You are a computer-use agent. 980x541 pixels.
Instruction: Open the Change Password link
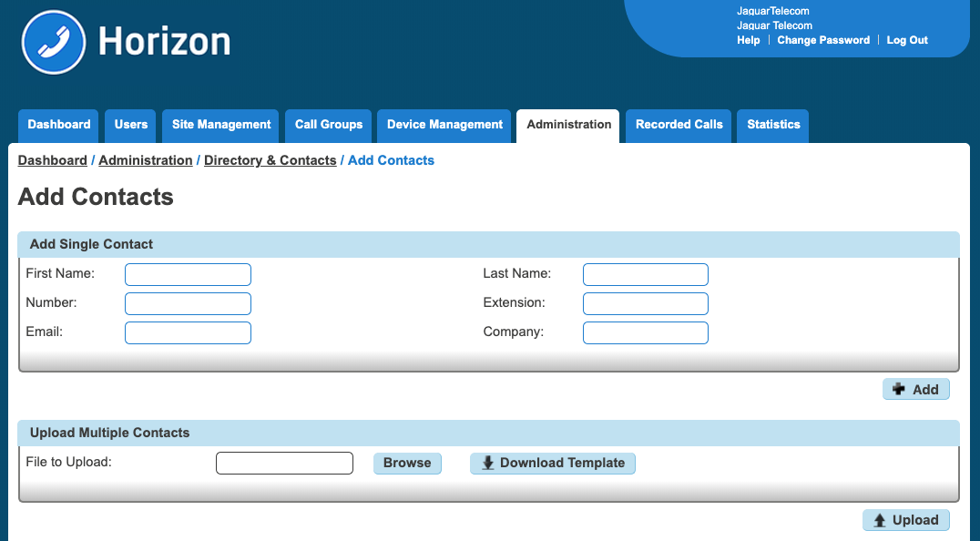point(823,40)
